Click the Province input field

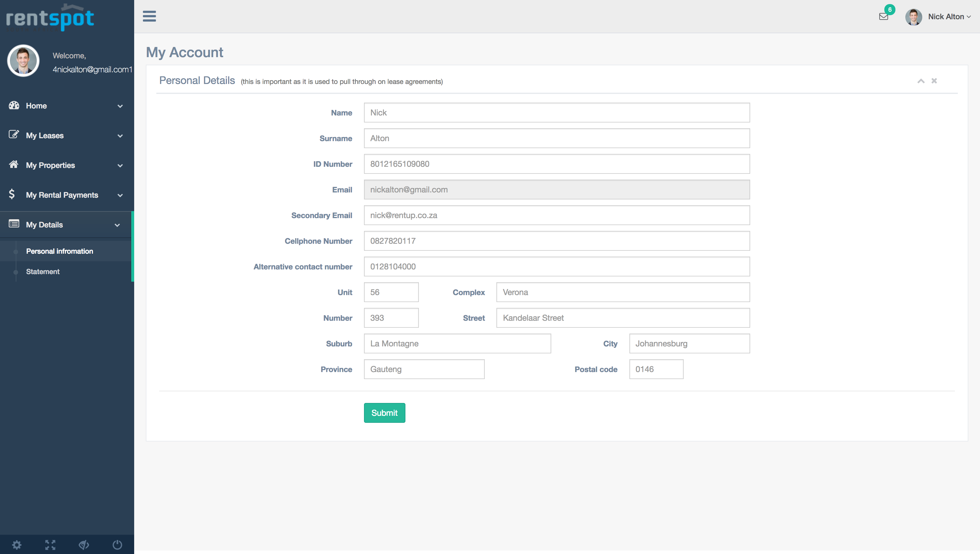coord(424,369)
